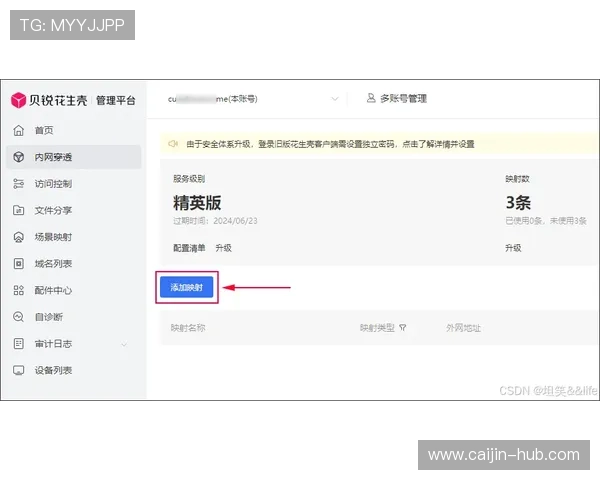Click 升级 next to 配置清单
600x480 pixels.
pos(223,248)
